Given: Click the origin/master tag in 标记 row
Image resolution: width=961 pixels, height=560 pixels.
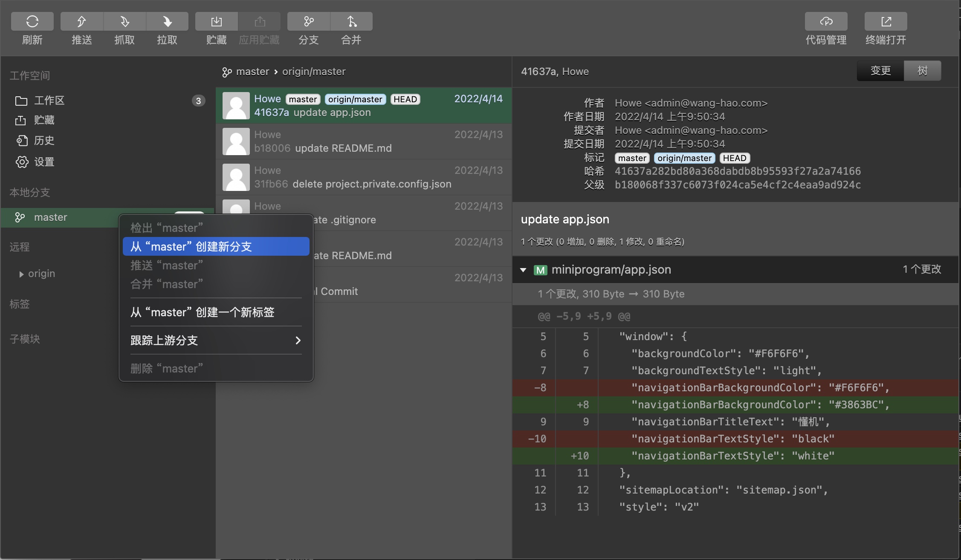Looking at the screenshot, I should [x=684, y=158].
